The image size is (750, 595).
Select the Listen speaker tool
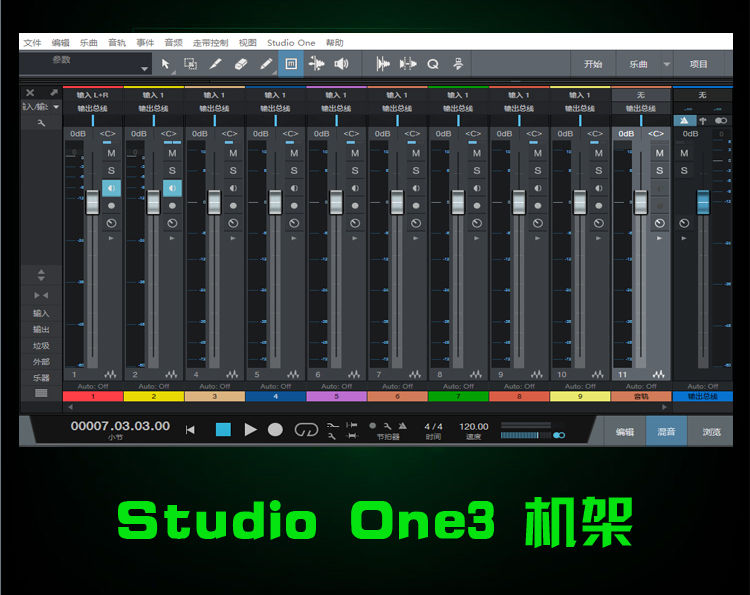(342, 64)
